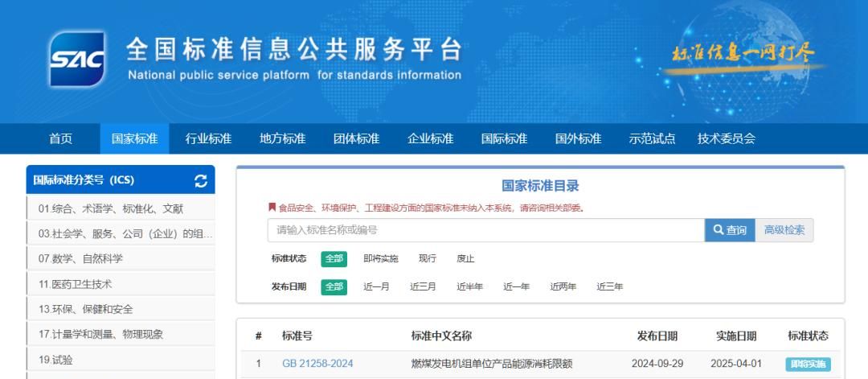
Task: Click the 全国标准信息公共服务平台 site title
Action: (x=293, y=50)
